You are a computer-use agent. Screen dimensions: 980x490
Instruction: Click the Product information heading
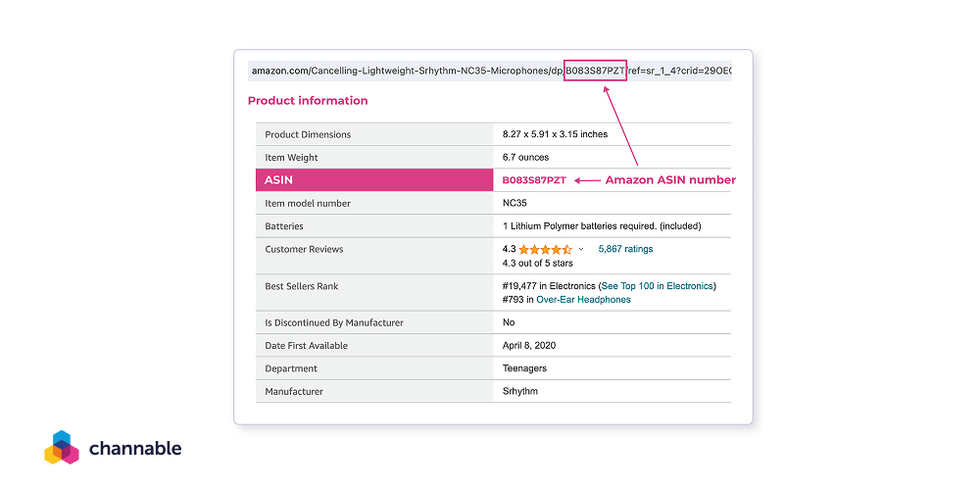[x=308, y=101]
